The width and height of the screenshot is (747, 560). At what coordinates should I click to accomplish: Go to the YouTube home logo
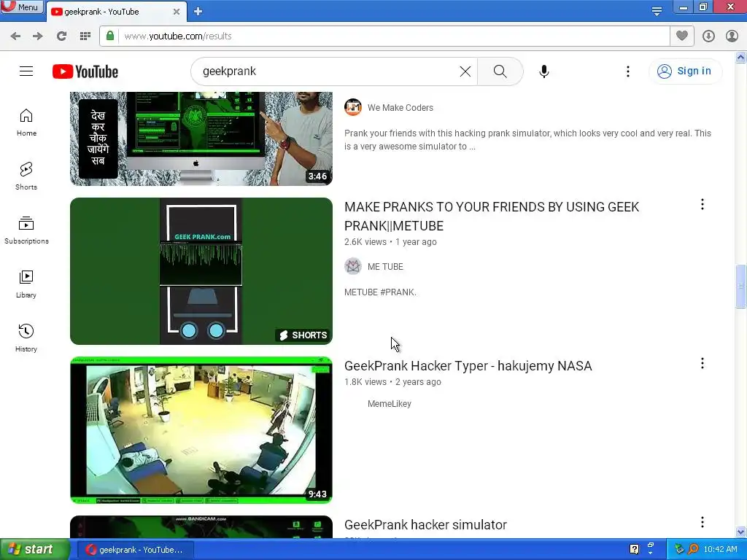tap(85, 71)
